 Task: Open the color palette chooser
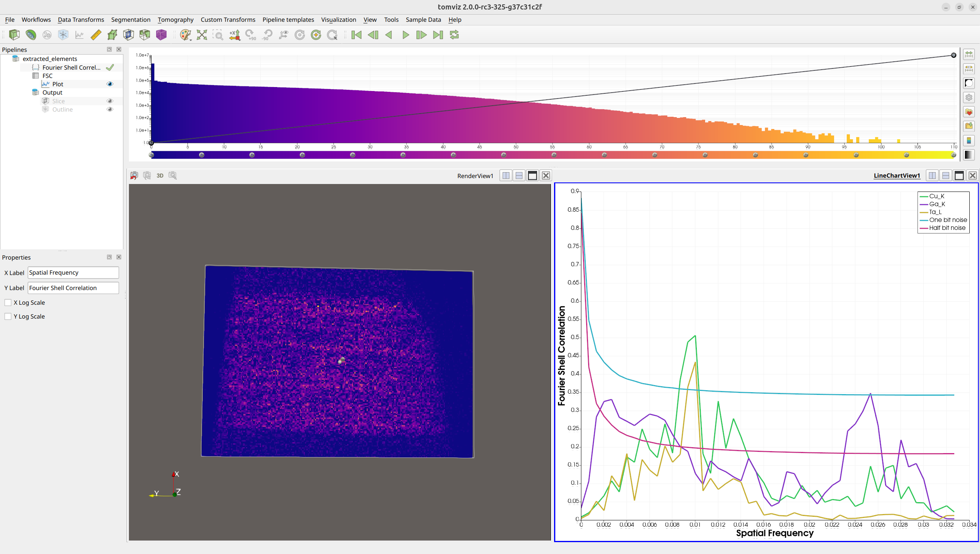(185, 35)
